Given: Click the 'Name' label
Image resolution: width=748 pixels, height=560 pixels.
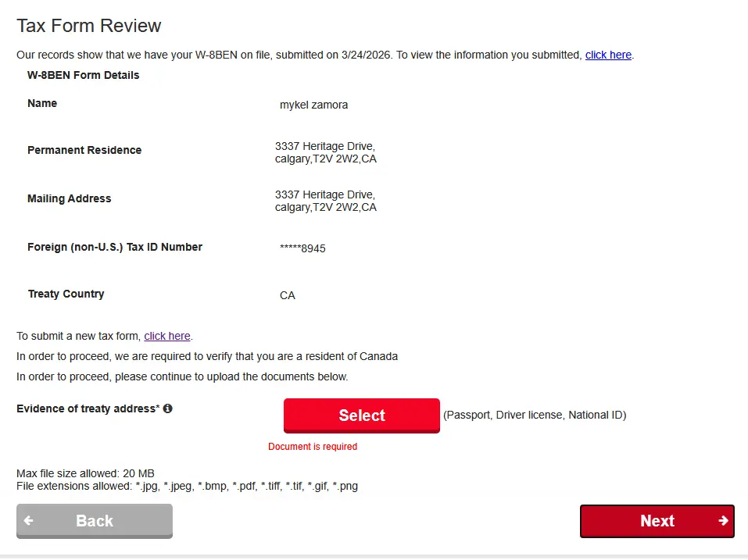Looking at the screenshot, I should (42, 103).
